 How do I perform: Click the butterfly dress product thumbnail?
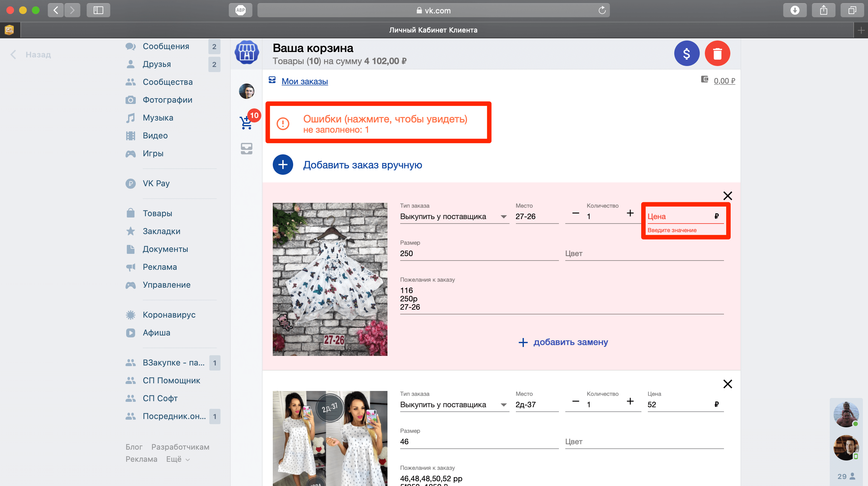(330, 279)
